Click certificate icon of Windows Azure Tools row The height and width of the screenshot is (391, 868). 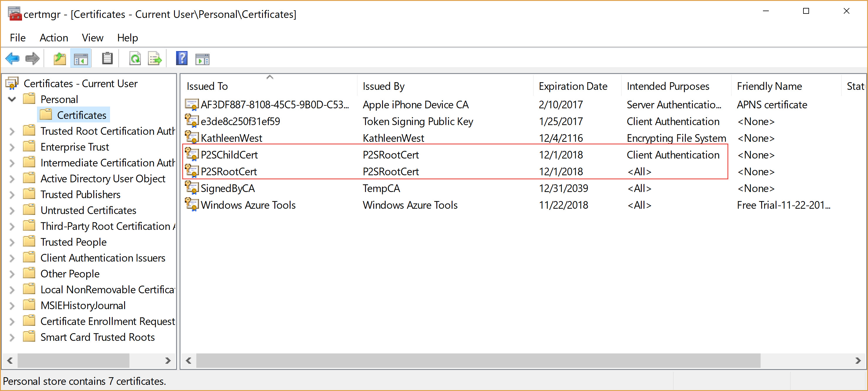click(192, 205)
